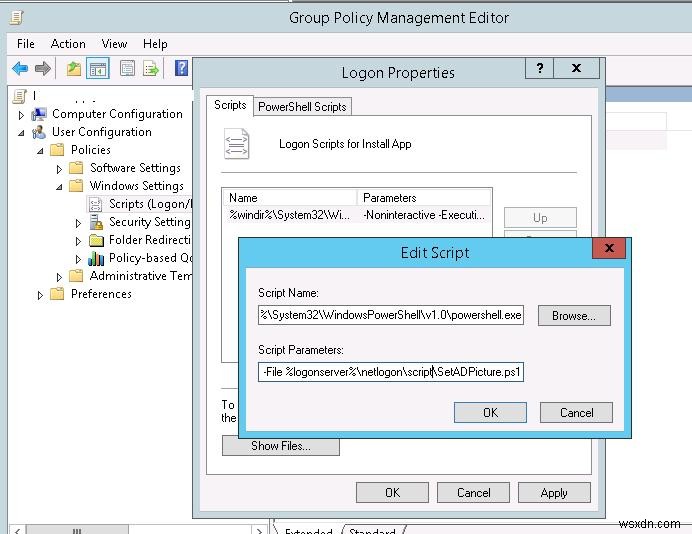Viewport: 692px width, 534px height.
Task: Click the Software Settings folder icon
Action: pos(76,168)
